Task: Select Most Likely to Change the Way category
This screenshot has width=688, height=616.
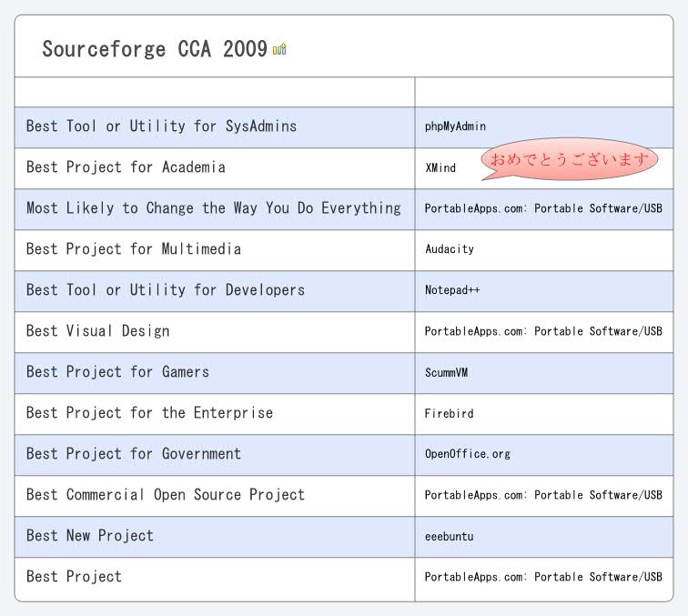Action: point(213,208)
